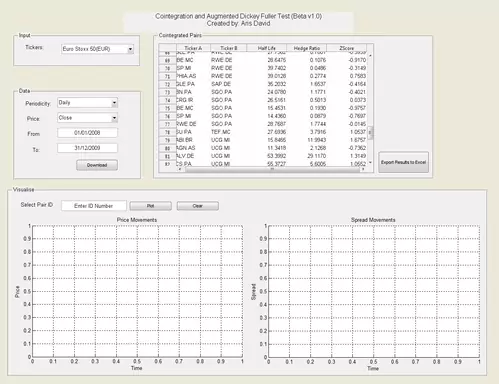Click the Clear button

(198, 206)
